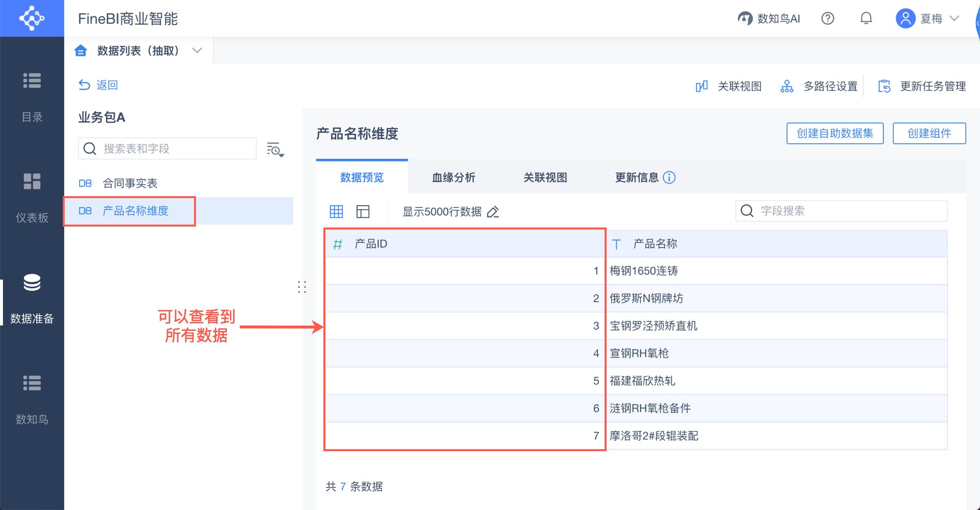
Task: Open 目录 from the left sidebar
Action: coord(32,97)
